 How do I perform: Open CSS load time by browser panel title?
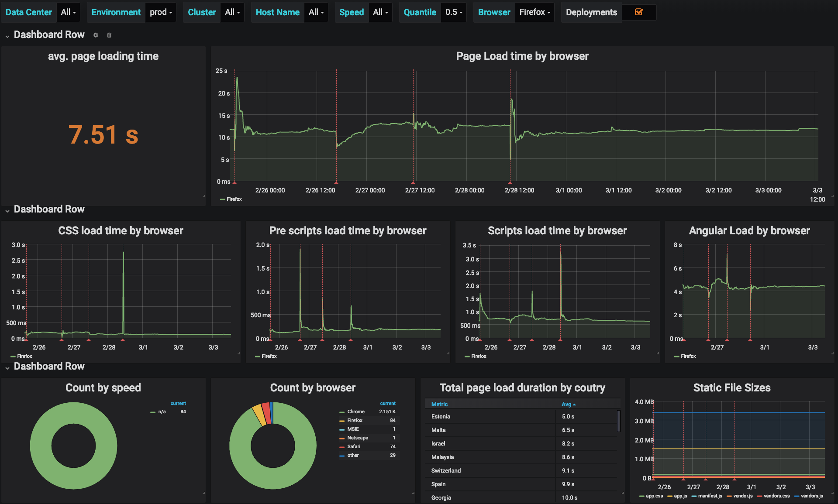point(121,230)
